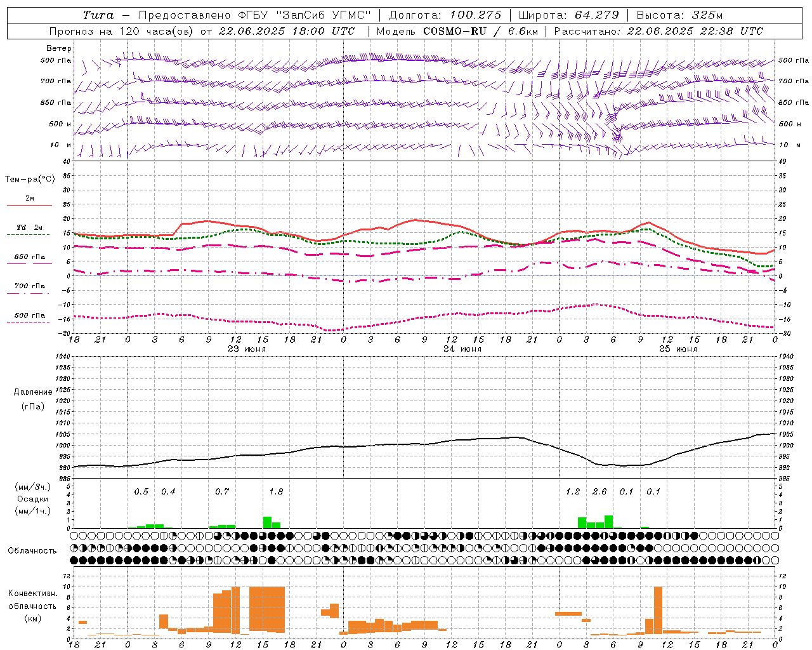
Task: Click "Прогноз на 120 часа(ов)" forecast text
Action: pos(122,31)
